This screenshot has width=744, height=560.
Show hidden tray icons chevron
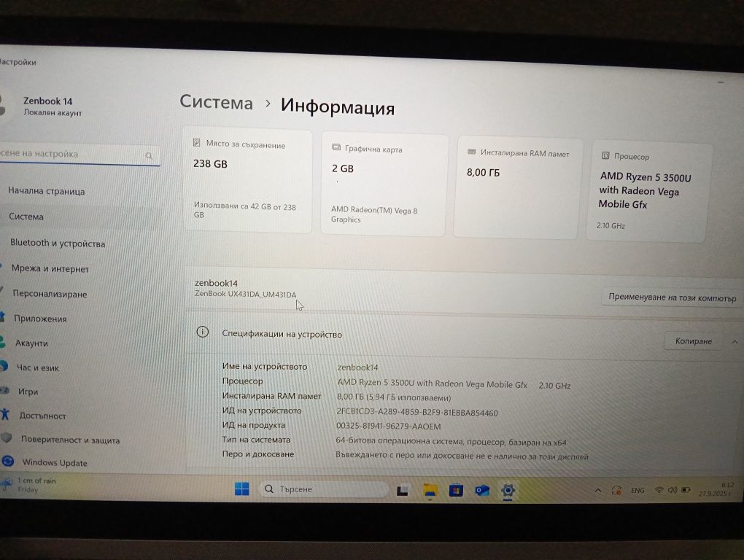[x=598, y=490]
